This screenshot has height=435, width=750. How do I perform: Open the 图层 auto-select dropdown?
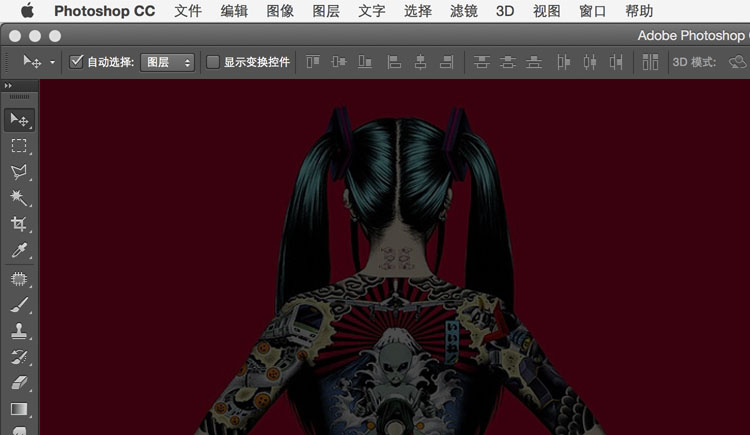point(167,62)
